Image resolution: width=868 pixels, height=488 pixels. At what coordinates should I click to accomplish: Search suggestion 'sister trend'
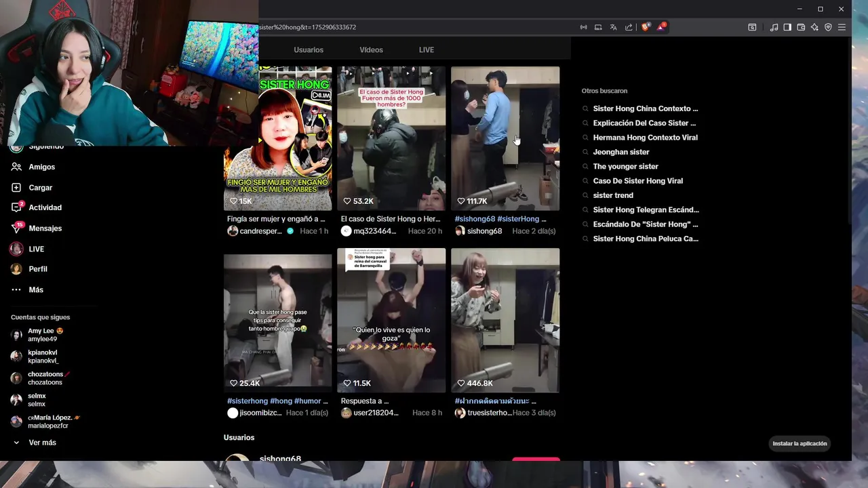pyautogui.click(x=612, y=195)
